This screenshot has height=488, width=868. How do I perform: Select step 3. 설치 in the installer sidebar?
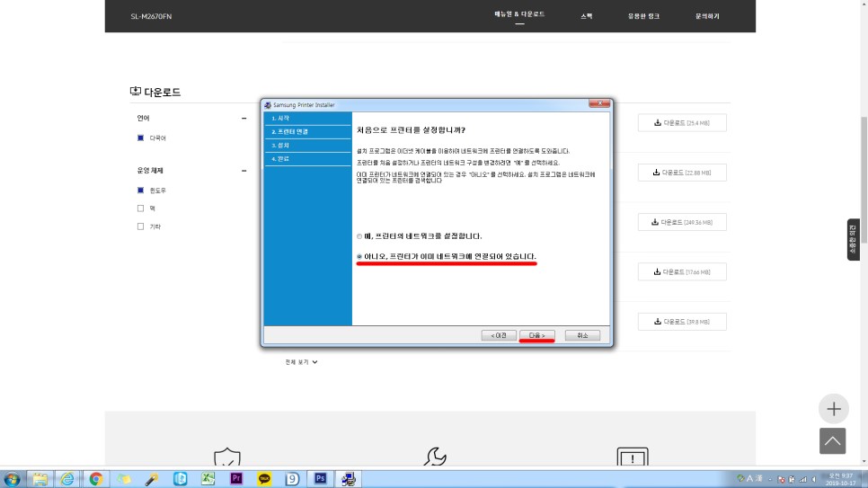coord(308,145)
